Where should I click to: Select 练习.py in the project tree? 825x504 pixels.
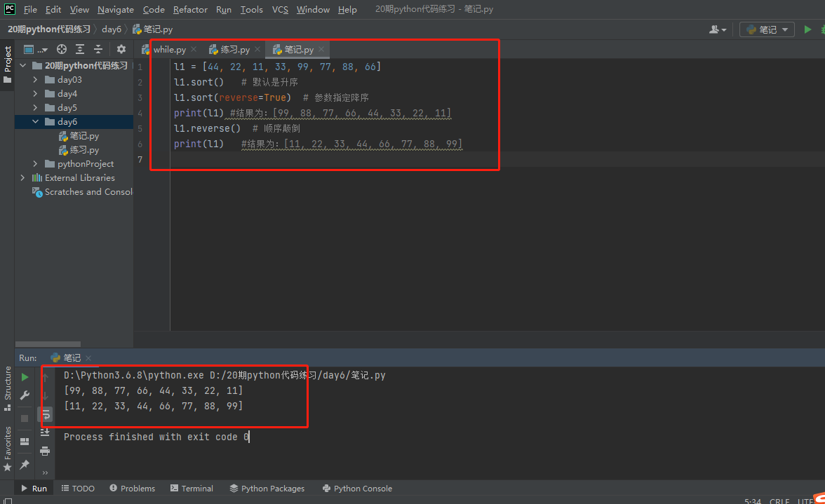click(x=79, y=150)
